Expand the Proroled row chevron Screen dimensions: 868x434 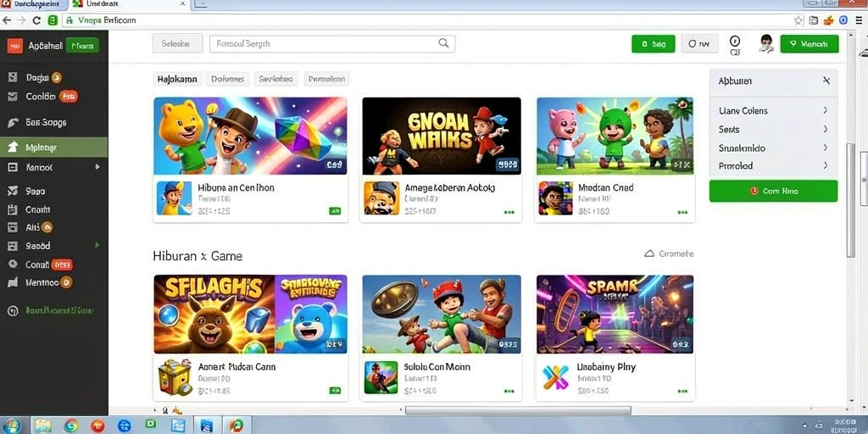click(825, 165)
